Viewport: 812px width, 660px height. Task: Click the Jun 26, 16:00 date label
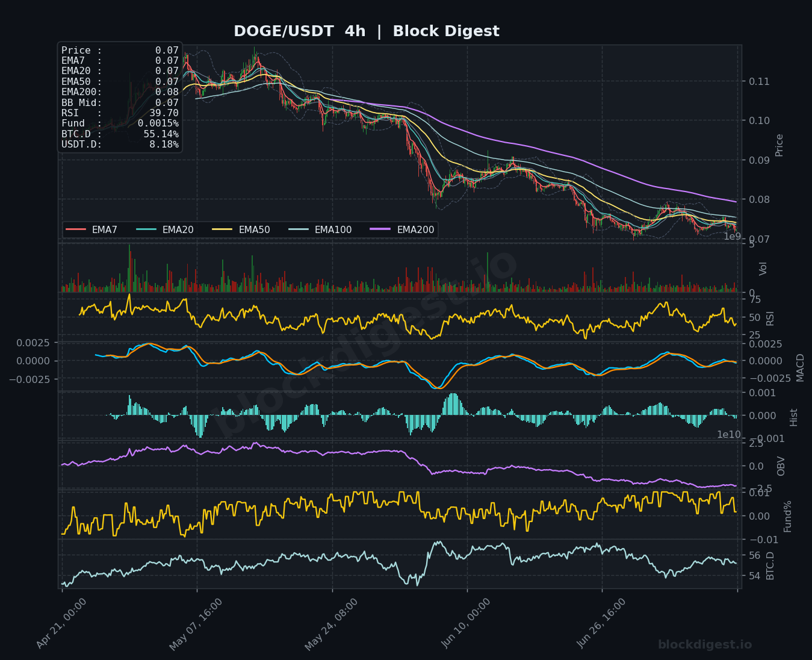click(x=601, y=623)
